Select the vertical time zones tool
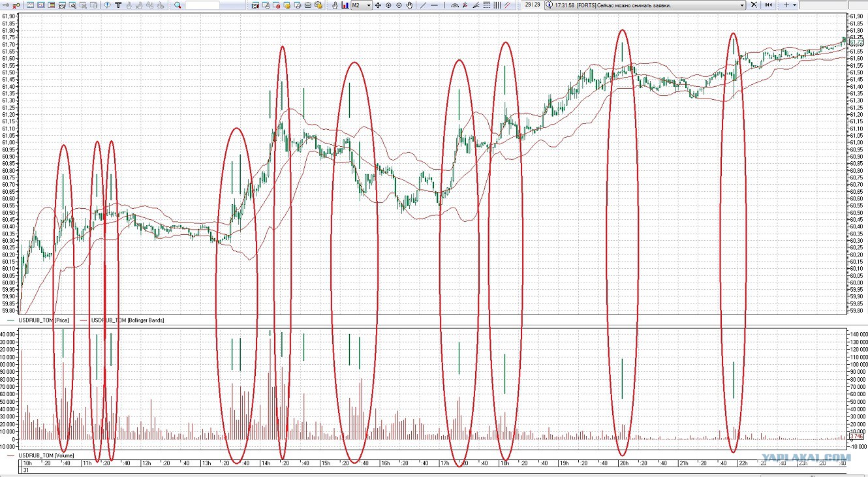The height and width of the screenshot is (477, 868). (x=497, y=5)
